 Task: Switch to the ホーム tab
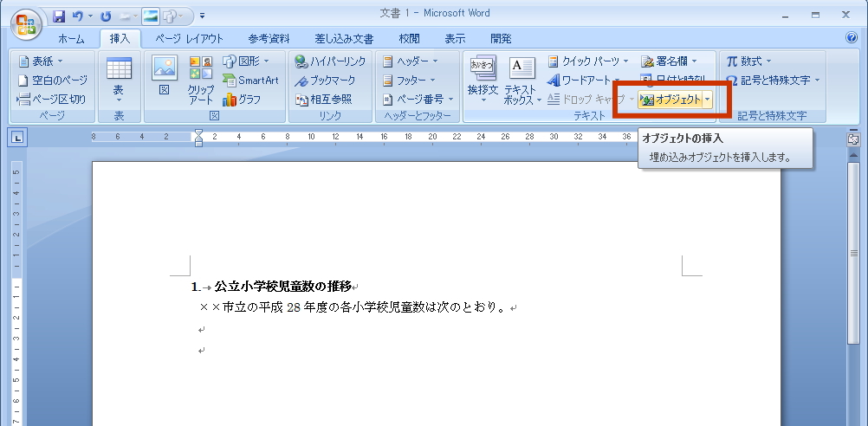[x=71, y=39]
